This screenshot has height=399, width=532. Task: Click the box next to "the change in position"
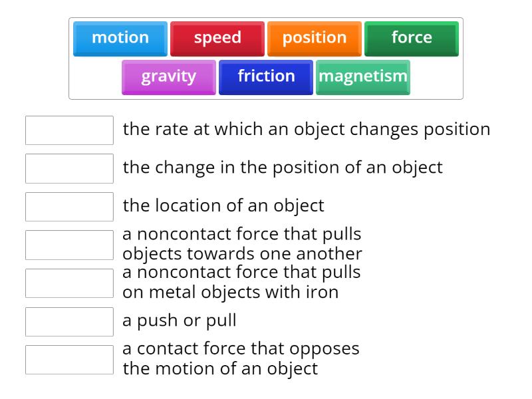69,168
